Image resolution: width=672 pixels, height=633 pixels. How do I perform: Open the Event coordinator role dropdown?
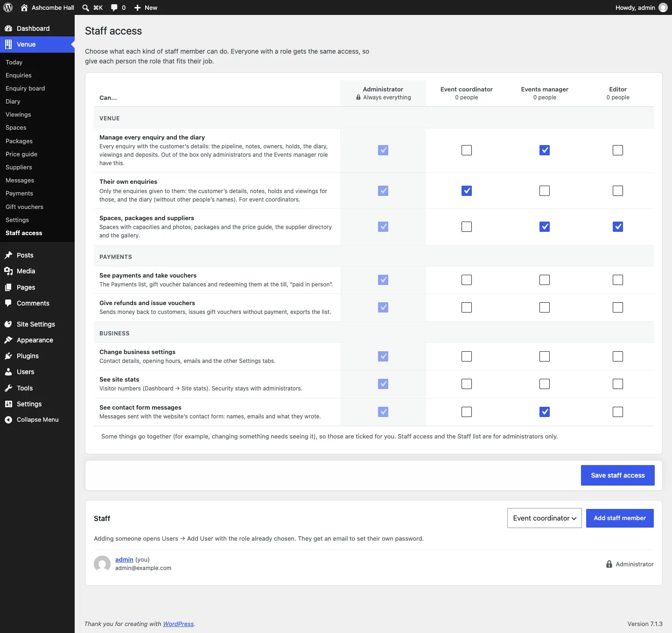pyautogui.click(x=545, y=518)
